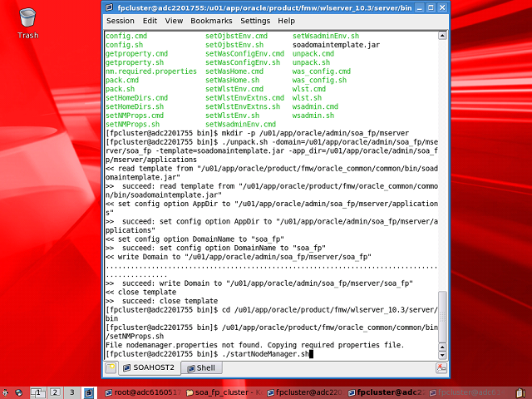Click the setWasHome.sh file name

233,80
